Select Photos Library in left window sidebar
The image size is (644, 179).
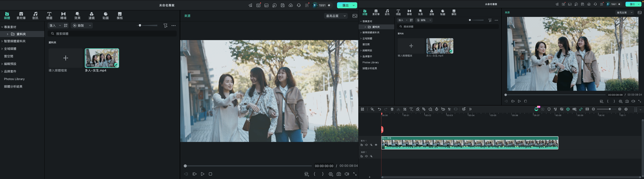pyautogui.click(x=14, y=79)
